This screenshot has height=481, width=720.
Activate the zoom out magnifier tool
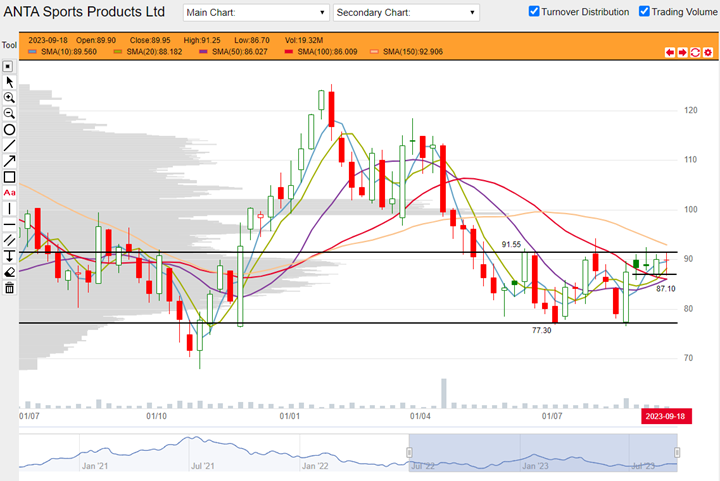click(9, 113)
